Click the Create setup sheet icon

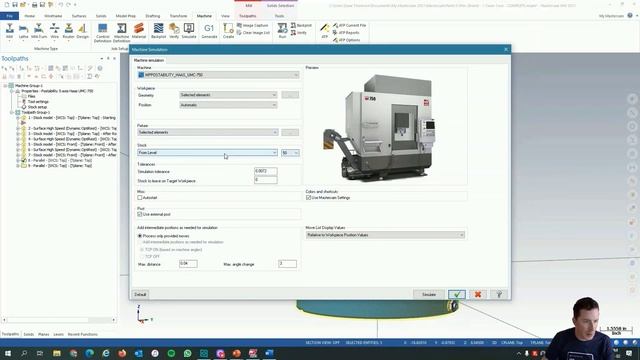point(228,31)
